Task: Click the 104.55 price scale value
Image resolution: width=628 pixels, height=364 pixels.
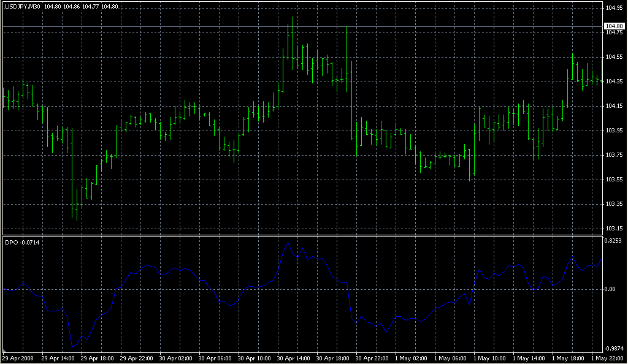Action: 614,57
